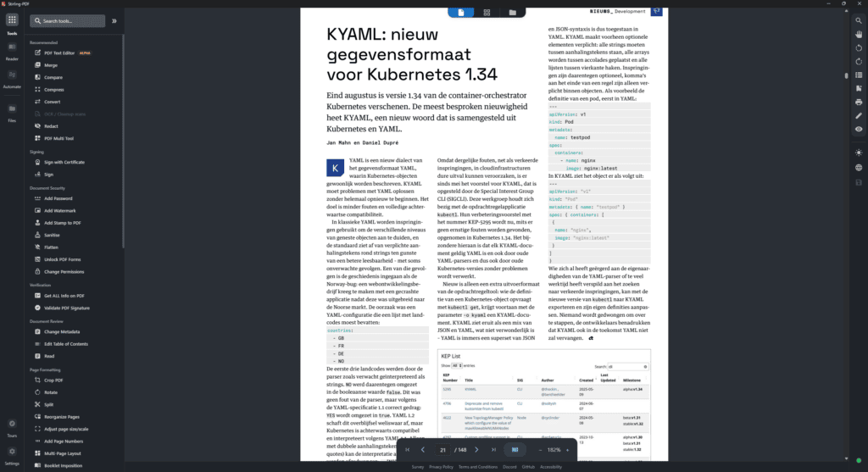
Task: Toggle dual-page view in bottom bar
Action: click(515, 450)
